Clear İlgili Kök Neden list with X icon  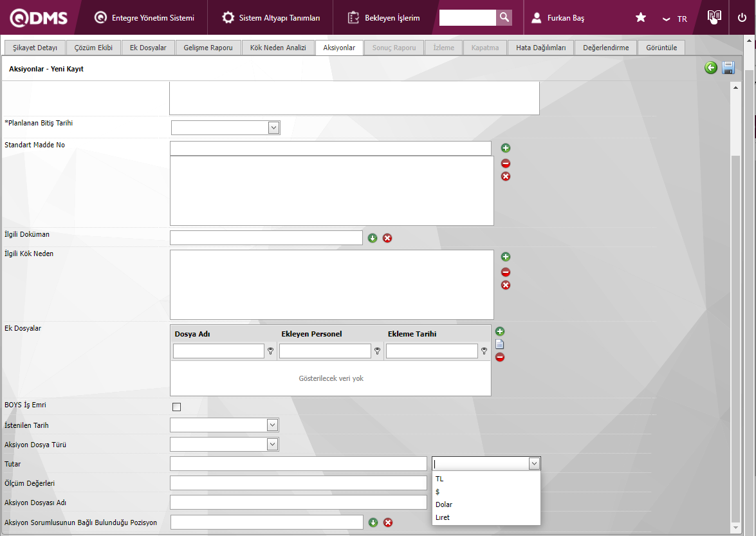point(505,285)
